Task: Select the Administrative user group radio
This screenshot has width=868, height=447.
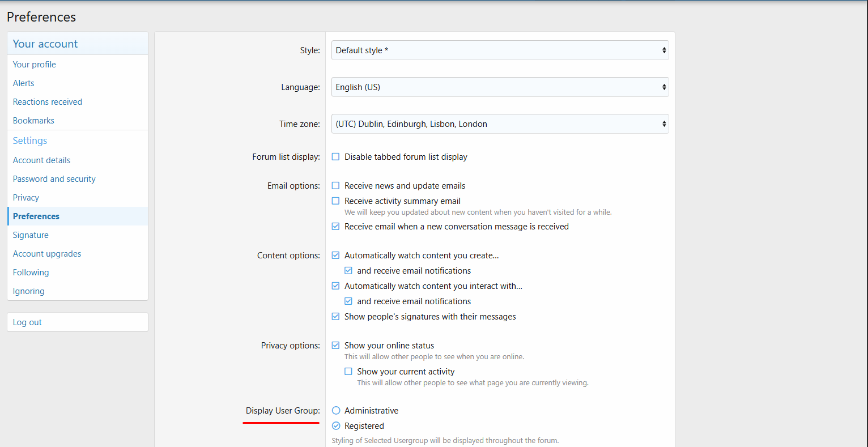Action: (x=336, y=411)
